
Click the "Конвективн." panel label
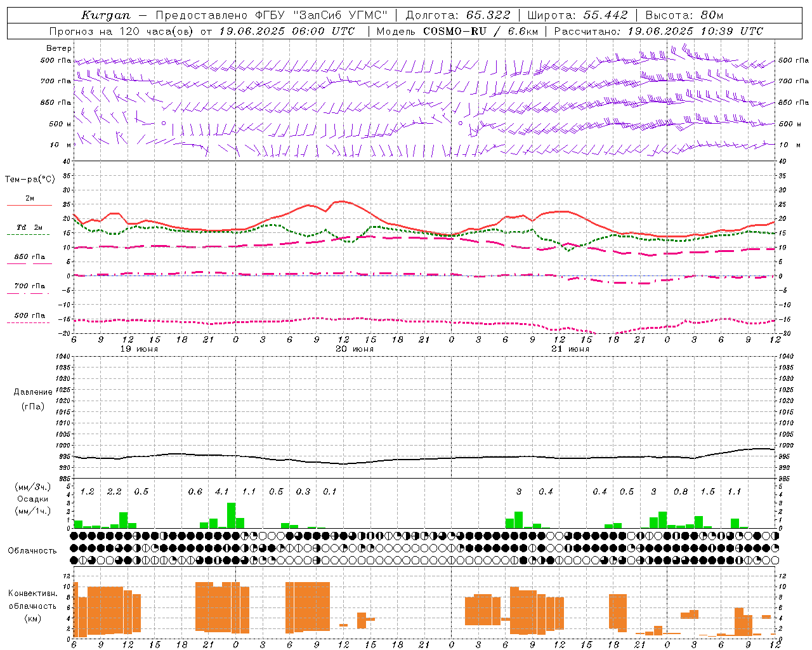(x=33, y=594)
